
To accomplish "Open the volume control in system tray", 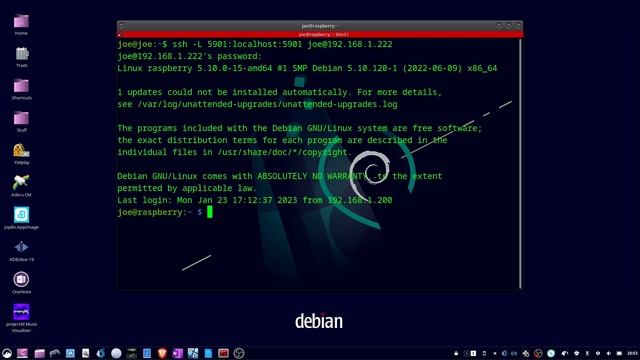I will click(609, 353).
